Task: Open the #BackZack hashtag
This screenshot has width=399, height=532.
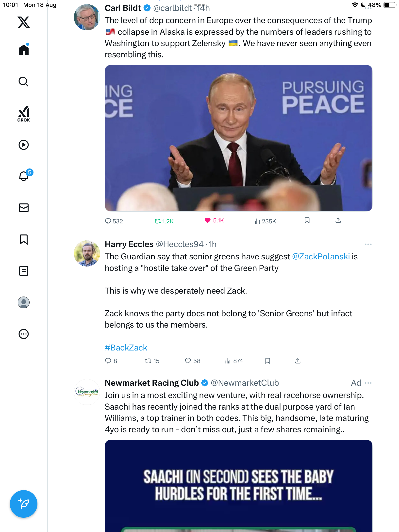Action: click(x=126, y=348)
